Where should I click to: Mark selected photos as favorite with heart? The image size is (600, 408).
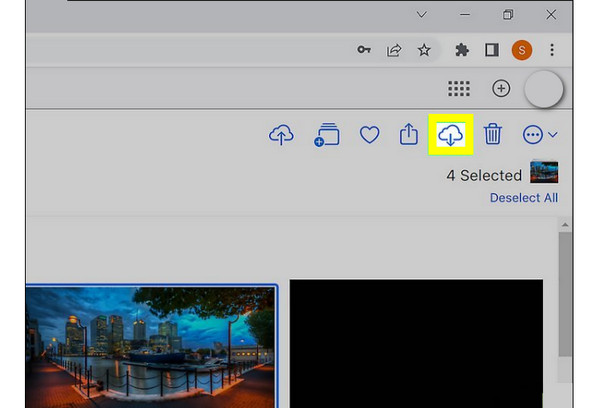(x=370, y=135)
